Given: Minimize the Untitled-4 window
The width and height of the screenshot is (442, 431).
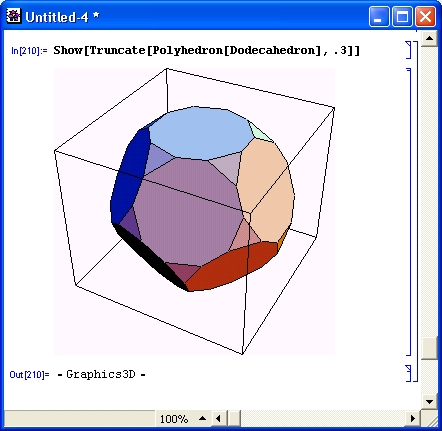Looking at the screenshot, I should coord(379,17).
